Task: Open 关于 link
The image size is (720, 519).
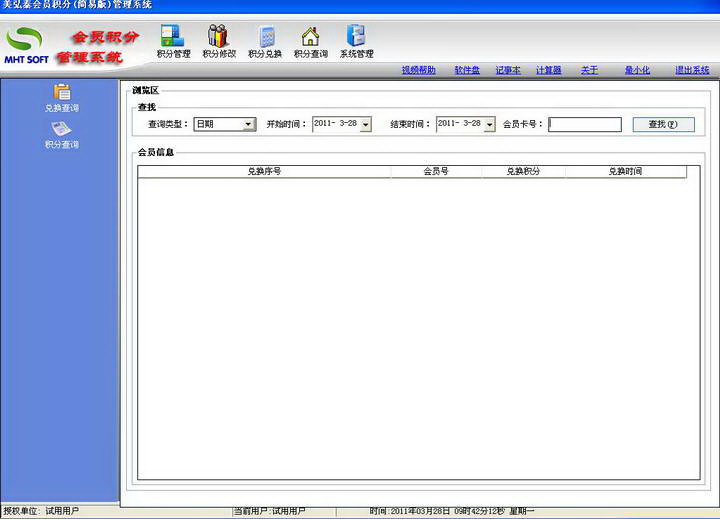Action: tap(589, 70)
